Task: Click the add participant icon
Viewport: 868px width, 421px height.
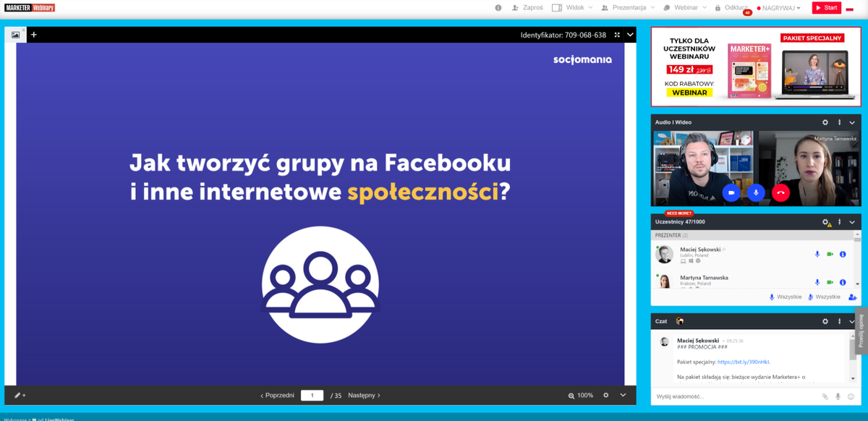Action: tap(852, 297)
